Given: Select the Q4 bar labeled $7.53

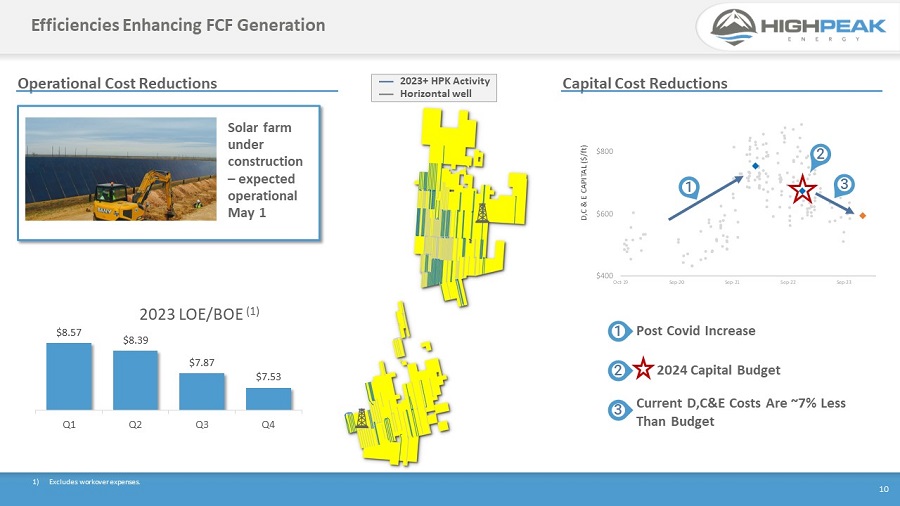Looking at the screenshot, I should click(268, 398).
